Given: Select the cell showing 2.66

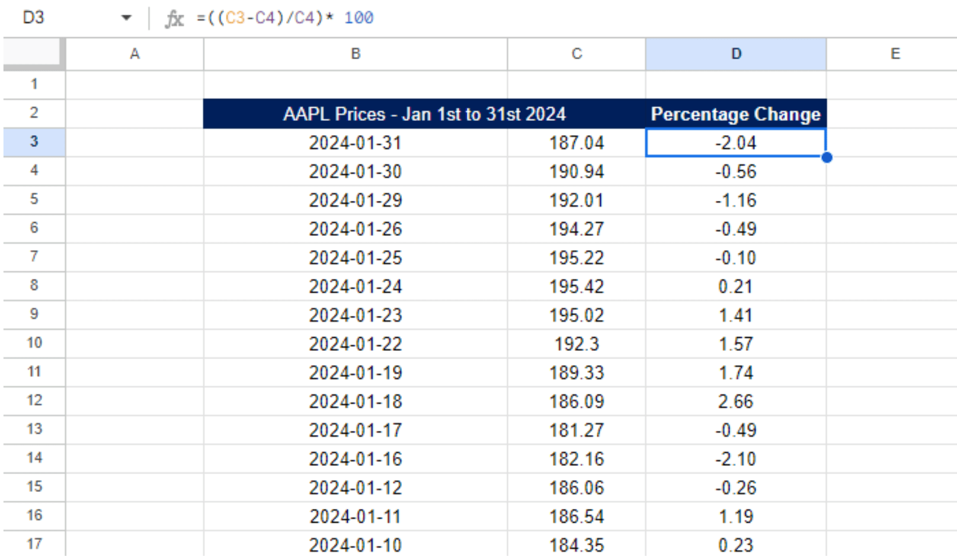Looking at the screenshot, I should (735, 401).
